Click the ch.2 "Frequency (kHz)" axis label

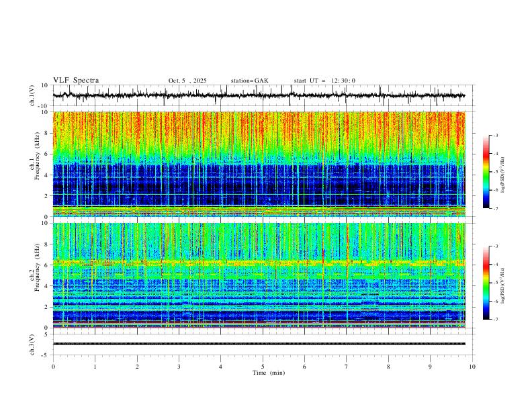[37, 267]
